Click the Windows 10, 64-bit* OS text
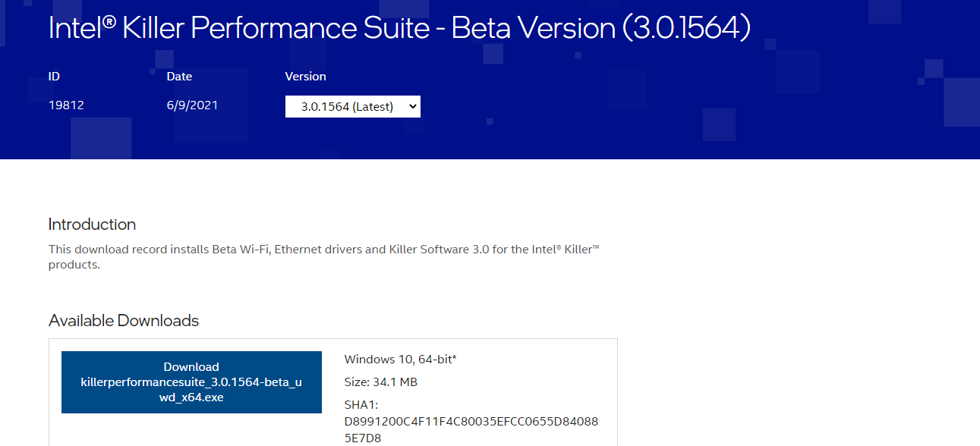The height and width of the screenshot is (446, 980). click(400, 360)
